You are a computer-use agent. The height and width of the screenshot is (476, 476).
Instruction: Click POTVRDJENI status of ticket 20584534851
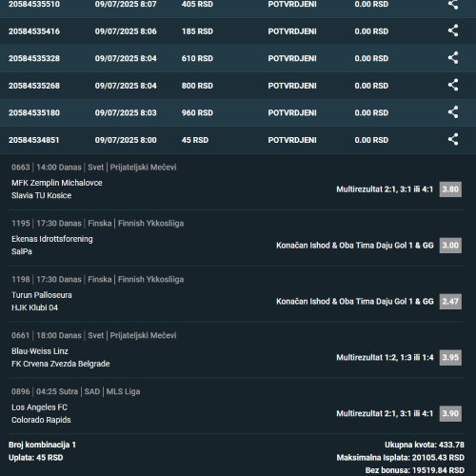coord(292,140)
